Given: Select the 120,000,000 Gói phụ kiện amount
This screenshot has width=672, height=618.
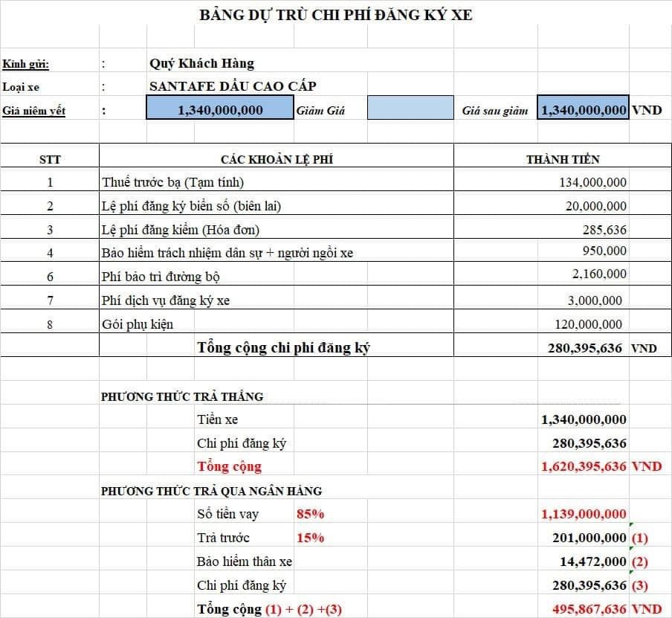Looking at the screenshot, I should coord(589,324).
